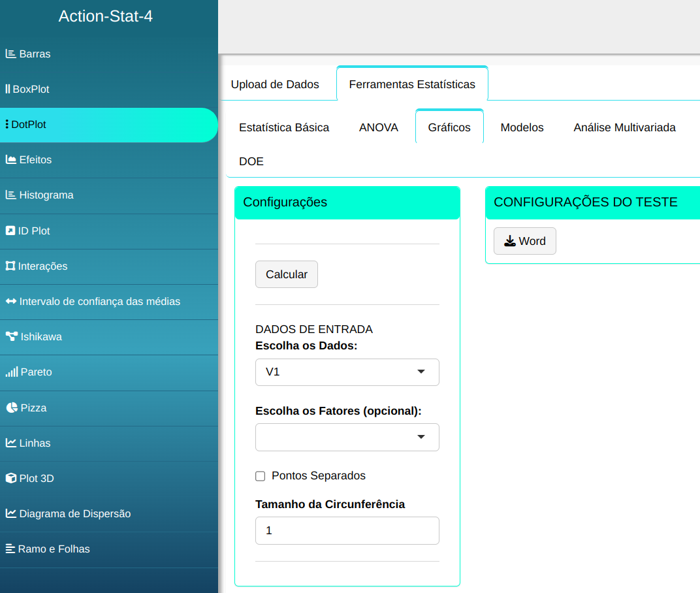Click the Plot 3D cube icon
This screenshot has width=700, height=593.
[11, 479]
